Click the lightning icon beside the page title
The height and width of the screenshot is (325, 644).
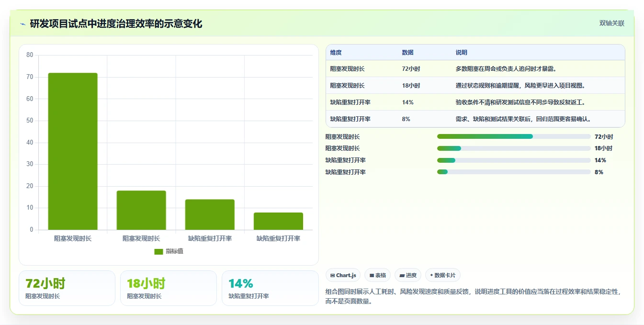click(x=23, y=24)
